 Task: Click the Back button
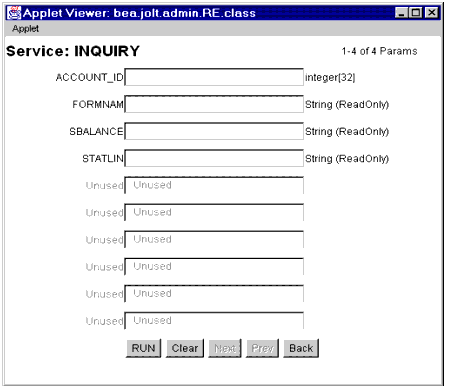tap(301, 348)
